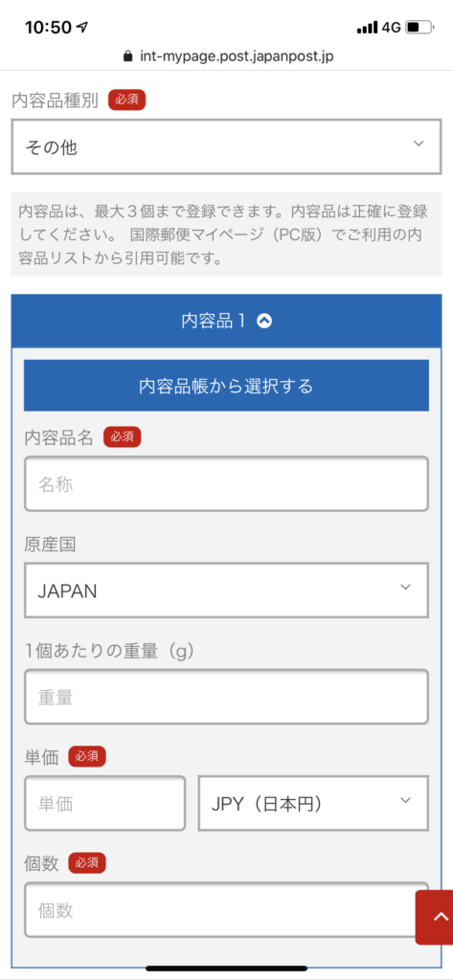453x980 pixels.
Task: Tap the 内容品帳から選択する button
Action: click(x=226, y=386)
